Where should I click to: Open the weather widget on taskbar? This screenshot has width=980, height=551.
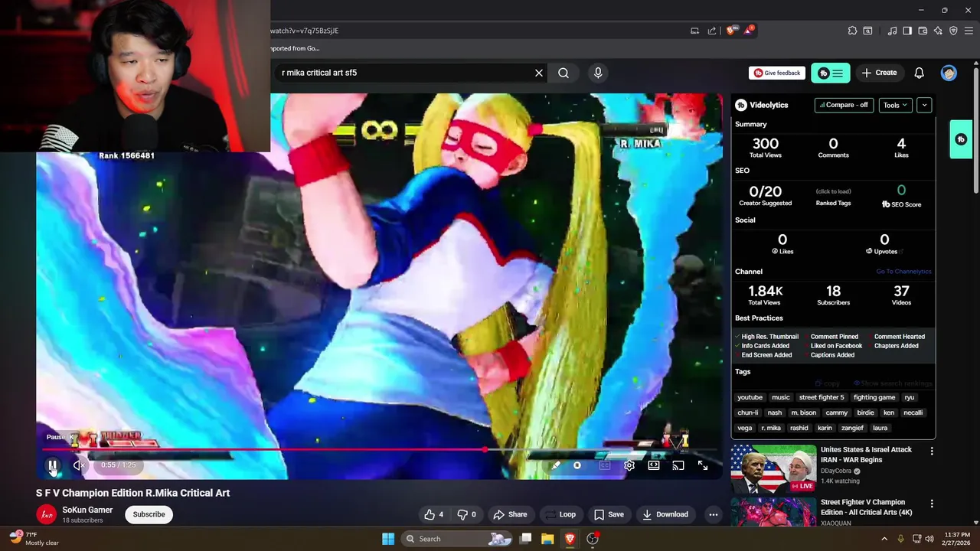click(x=34, y=538)
